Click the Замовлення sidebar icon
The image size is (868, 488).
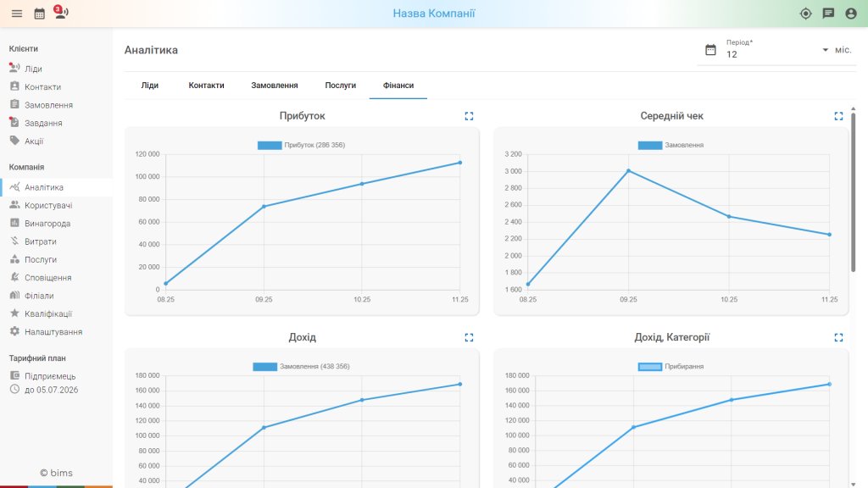[14, 104]
